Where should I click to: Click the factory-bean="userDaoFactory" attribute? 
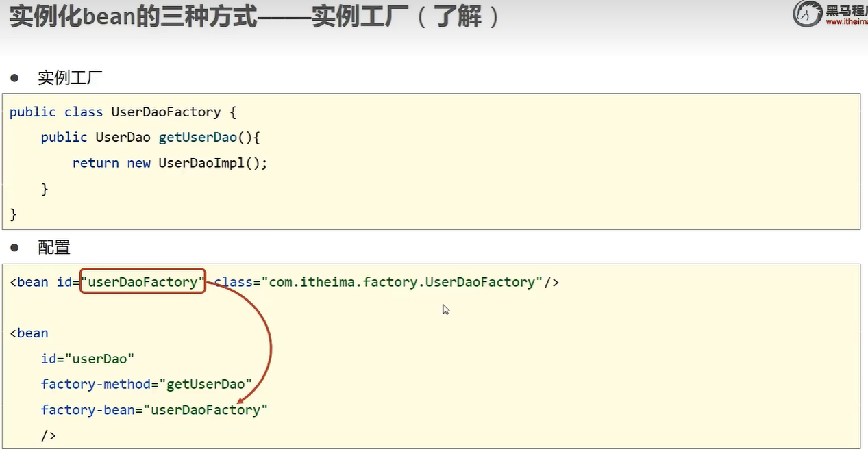[154, 410]
